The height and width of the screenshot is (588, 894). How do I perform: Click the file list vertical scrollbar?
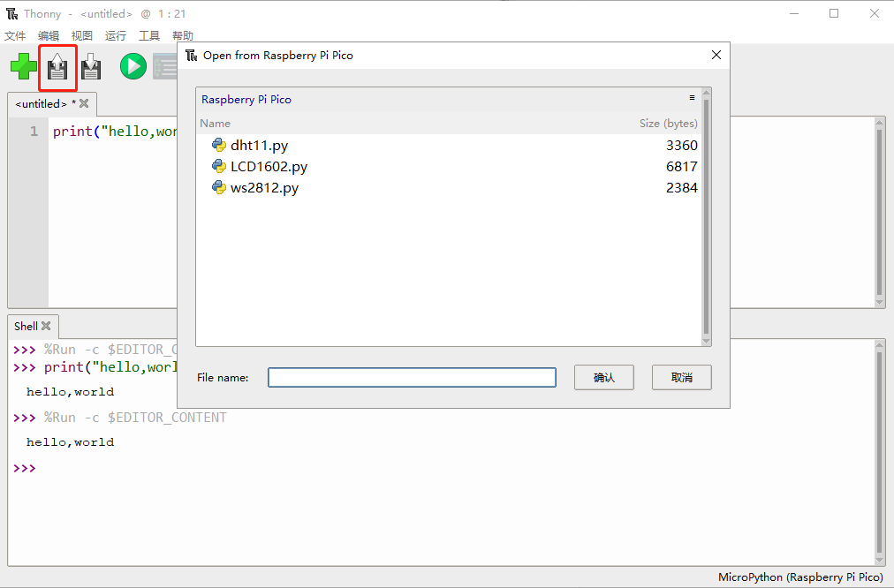tap(707, 216)
